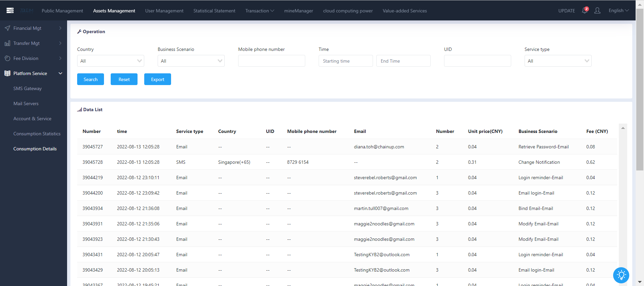
Task: Click record number 39045728
Action: click(x=93, y=162)
